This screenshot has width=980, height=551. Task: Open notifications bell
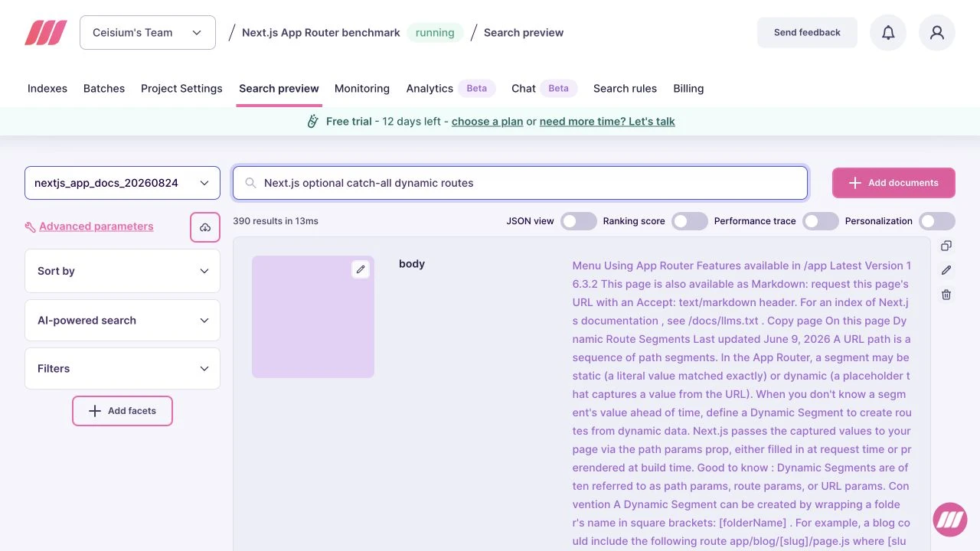tap(888, 33)
